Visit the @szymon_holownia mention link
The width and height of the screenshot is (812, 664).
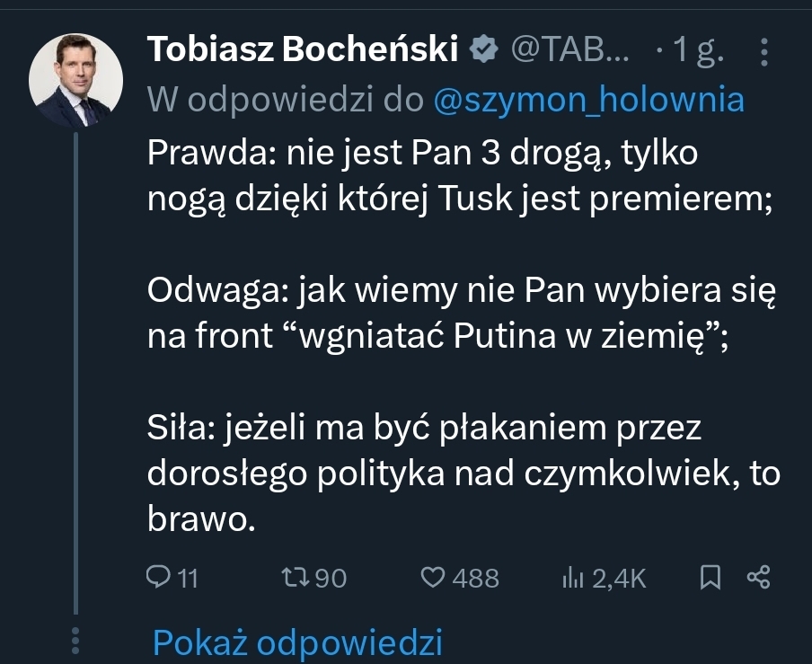(588, 100)
